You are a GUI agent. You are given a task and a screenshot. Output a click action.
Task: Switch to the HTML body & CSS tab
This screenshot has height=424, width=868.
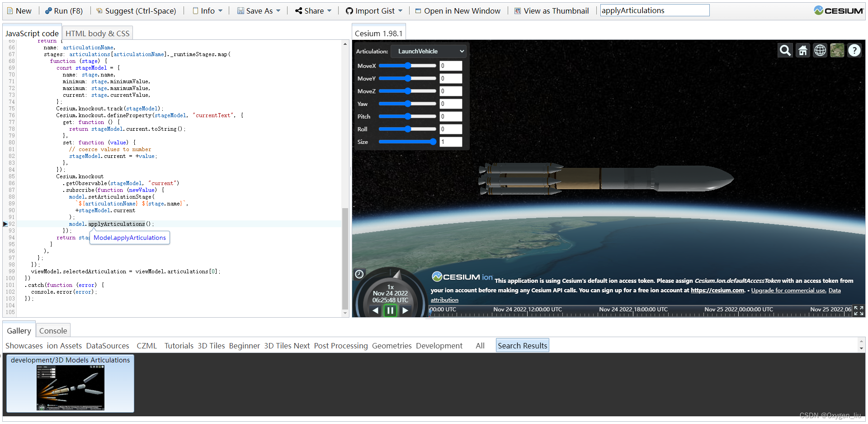tap(98, 33)
